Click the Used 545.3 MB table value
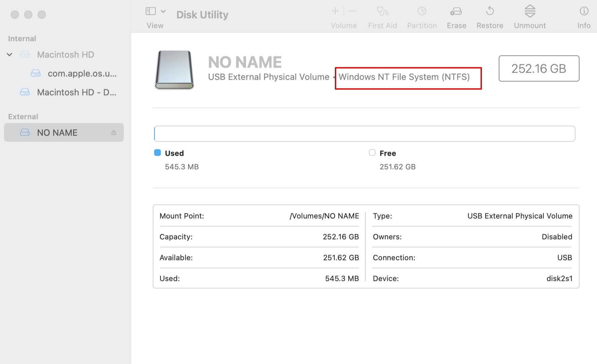The image size is (597, 364). pyautogui.click(x=342, y=279)
